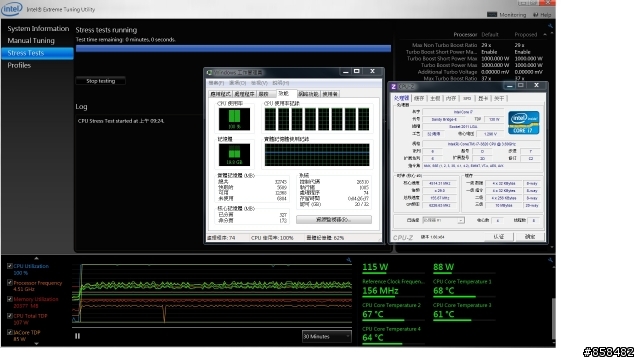
Task: Open System Information in the sidebar
Action: [38, 29]
